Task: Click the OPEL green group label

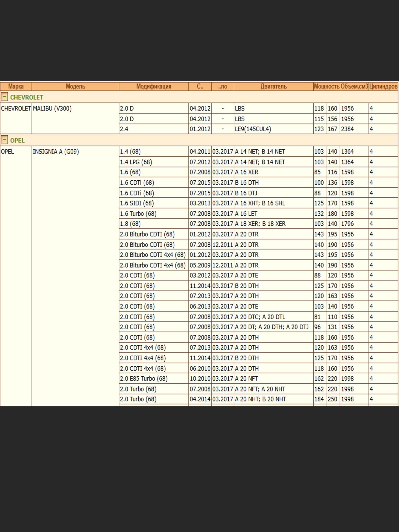Action: 17,140
